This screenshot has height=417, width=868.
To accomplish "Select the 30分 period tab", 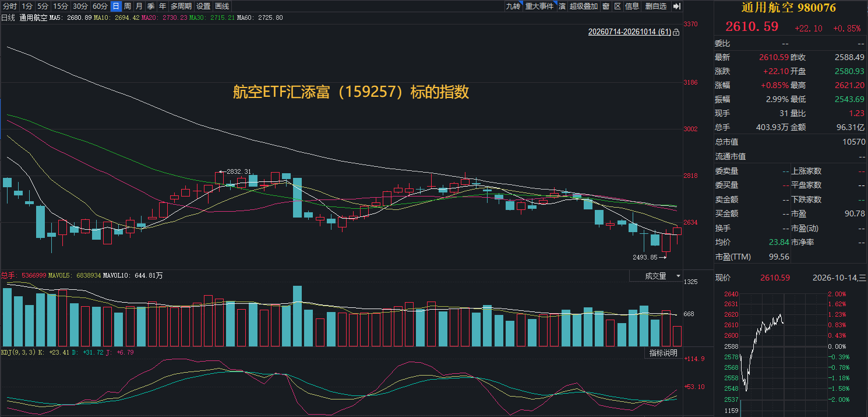I will tap(80, 6).
